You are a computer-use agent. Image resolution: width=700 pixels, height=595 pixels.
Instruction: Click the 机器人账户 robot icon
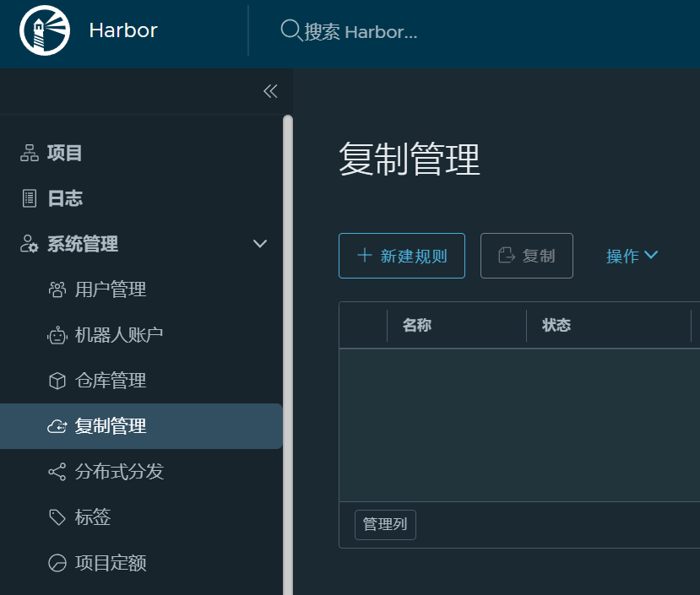(57, 335)
